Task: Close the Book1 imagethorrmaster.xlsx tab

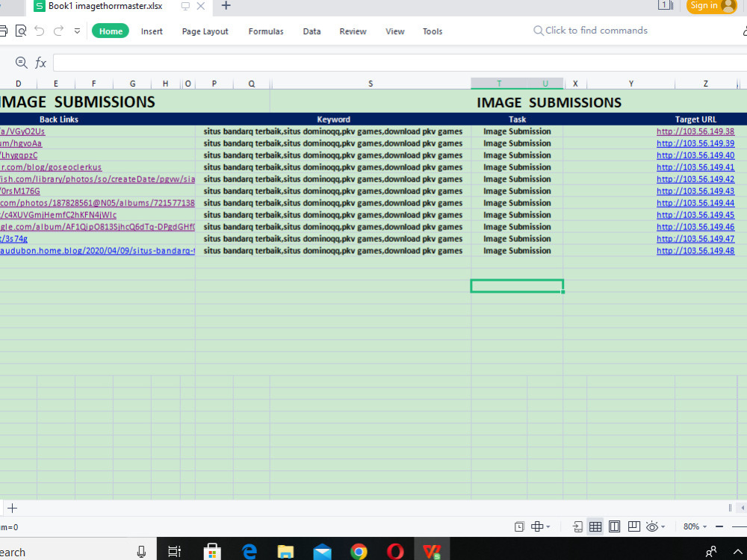Action: (201, 6)
